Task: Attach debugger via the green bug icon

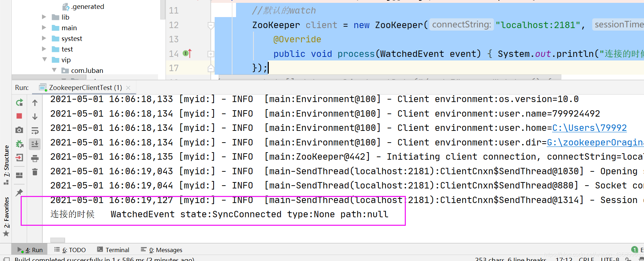Action: (20, 144)
